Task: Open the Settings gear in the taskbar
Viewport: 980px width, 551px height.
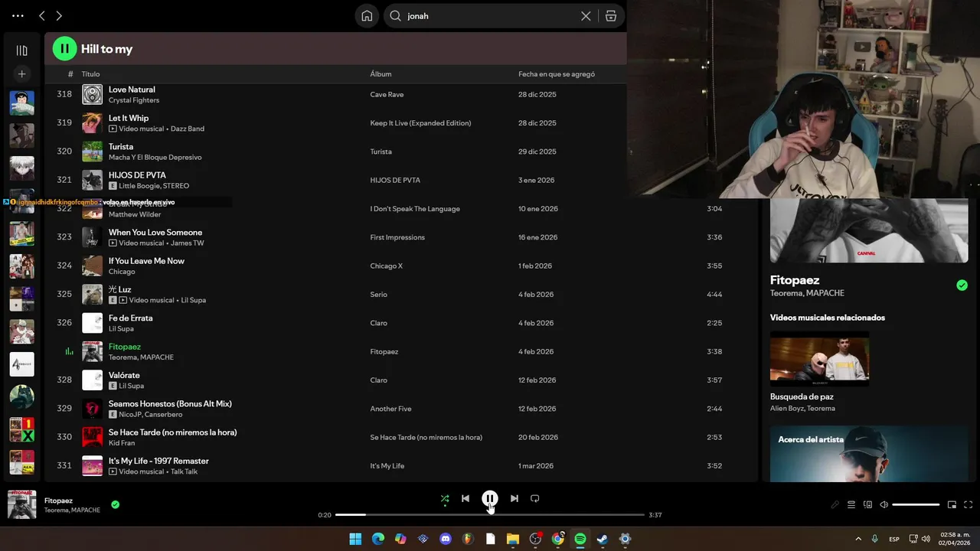Action: pyautogui.click(x=625, y=539)
